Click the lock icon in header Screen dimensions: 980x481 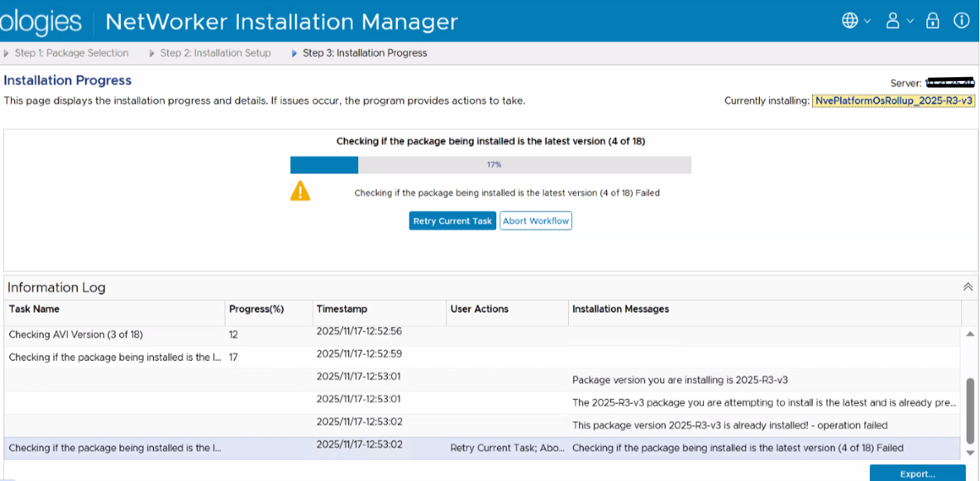(932, 21)
